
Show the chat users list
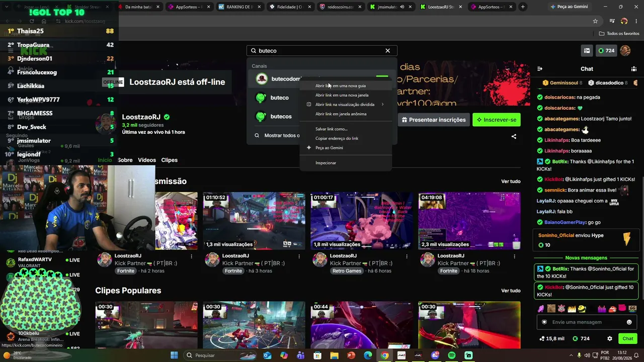tap(634, 69)
